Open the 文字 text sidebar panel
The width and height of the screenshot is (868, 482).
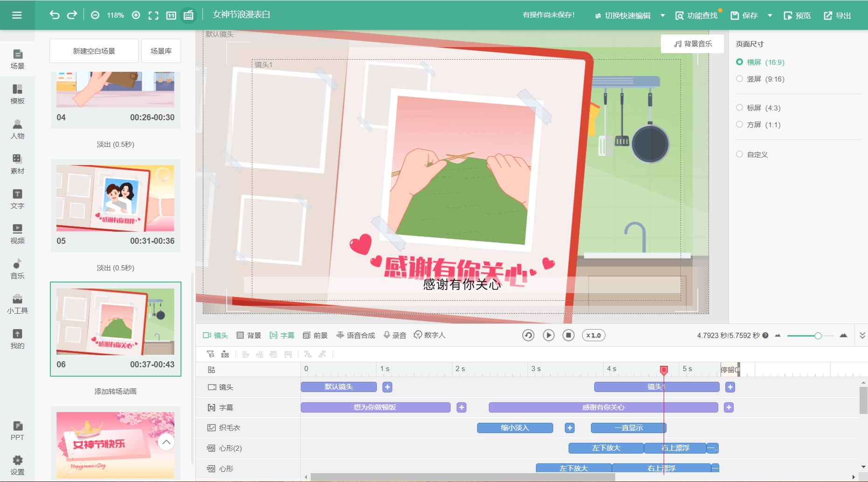coord(17,199)
